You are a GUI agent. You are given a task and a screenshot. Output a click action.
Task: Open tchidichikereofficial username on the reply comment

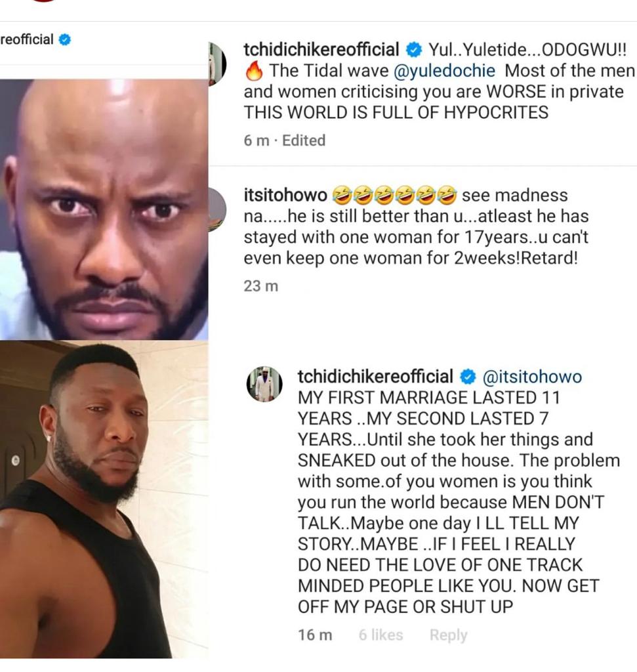375,377
